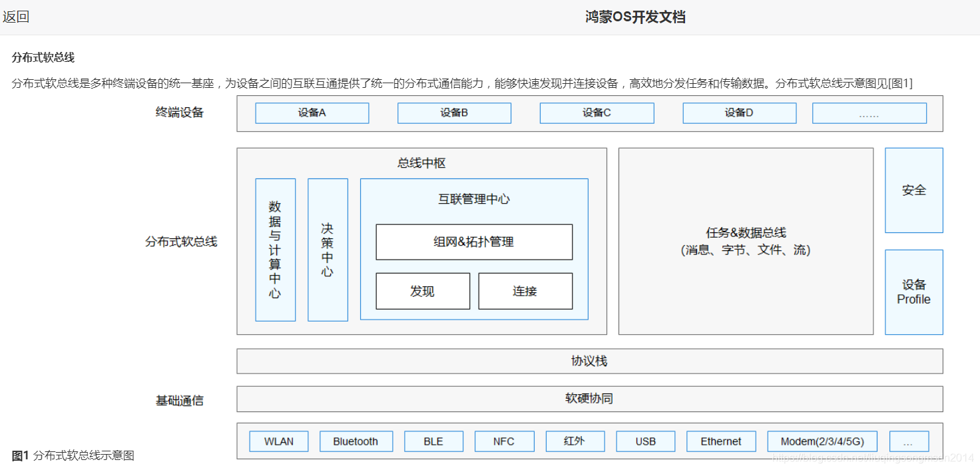Click the 设备 Profile box
This screenshot has height=470, width=980.
[914, 292]
